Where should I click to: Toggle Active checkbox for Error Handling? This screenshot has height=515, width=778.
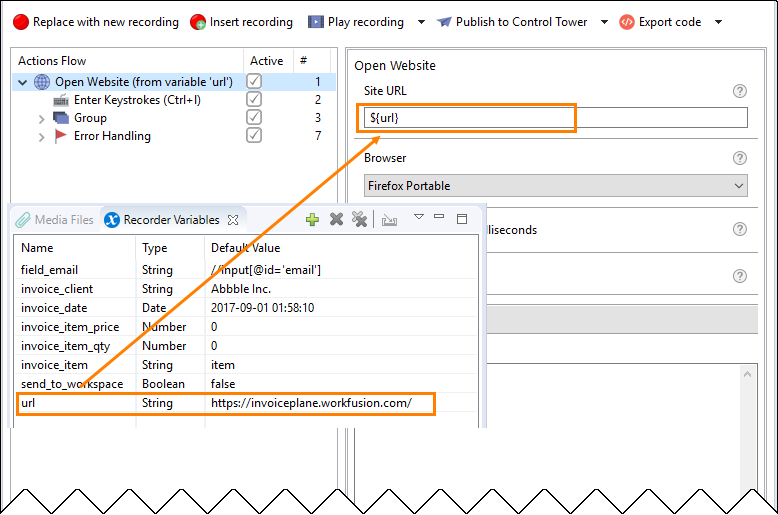(254, 135)
